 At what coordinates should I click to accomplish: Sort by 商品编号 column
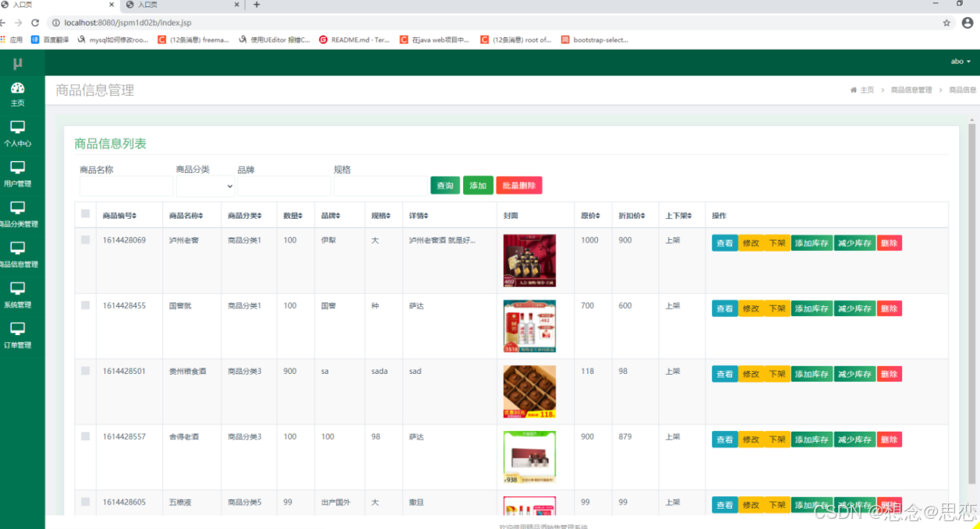[x=120, y=216]
